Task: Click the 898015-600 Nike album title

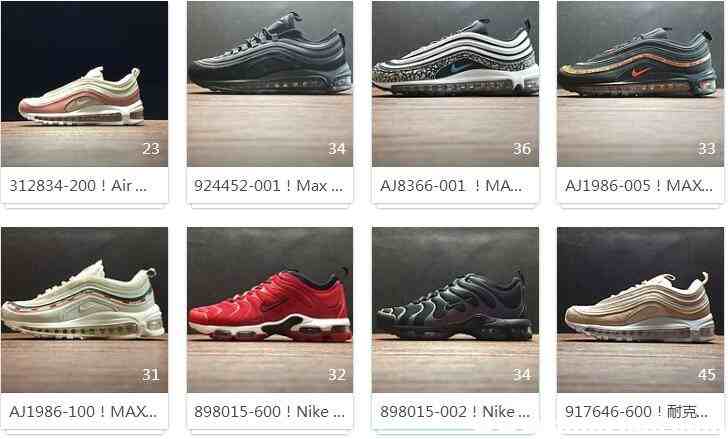Action: point(269,412)
